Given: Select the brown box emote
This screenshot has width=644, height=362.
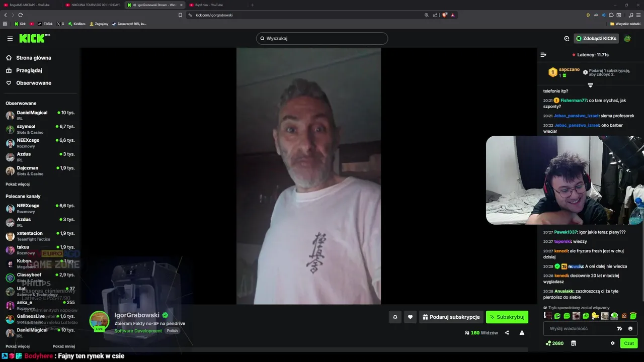Looking at the screenshot, I should [624, 316].
